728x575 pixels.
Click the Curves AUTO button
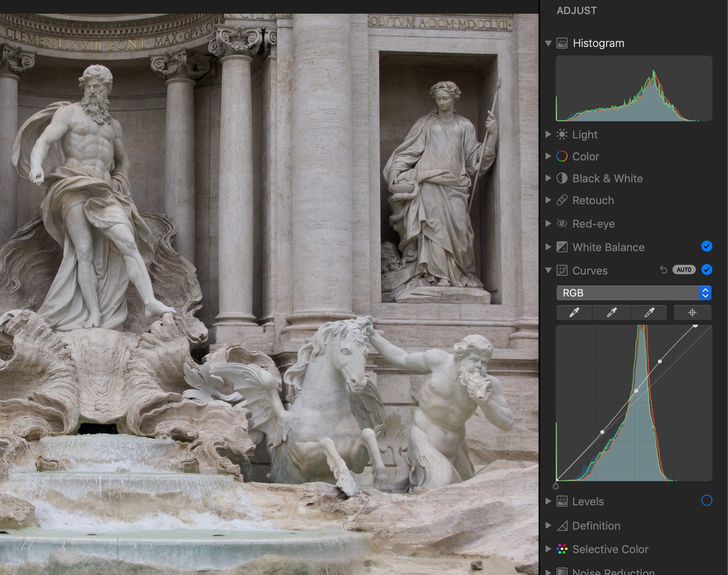pos(684,270)
